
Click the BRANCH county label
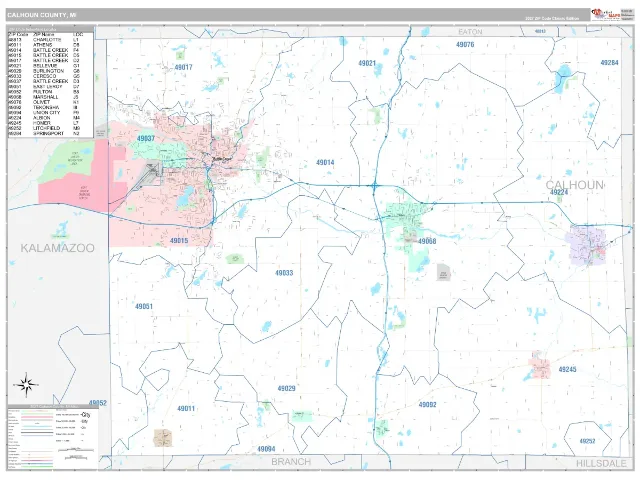coord(291,462)
